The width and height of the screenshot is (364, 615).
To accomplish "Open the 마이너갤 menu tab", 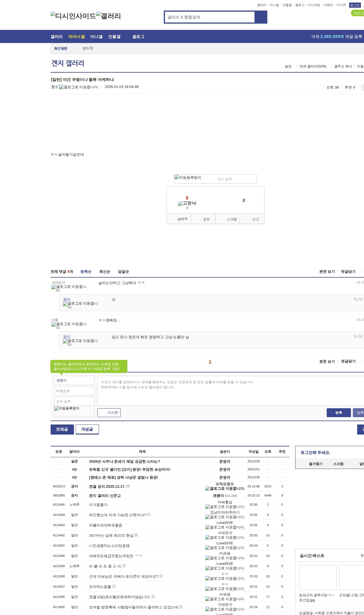I will click(76, 37).
